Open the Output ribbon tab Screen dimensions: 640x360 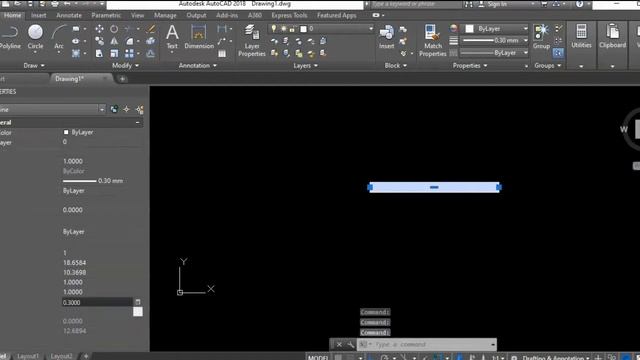[196, 15]
